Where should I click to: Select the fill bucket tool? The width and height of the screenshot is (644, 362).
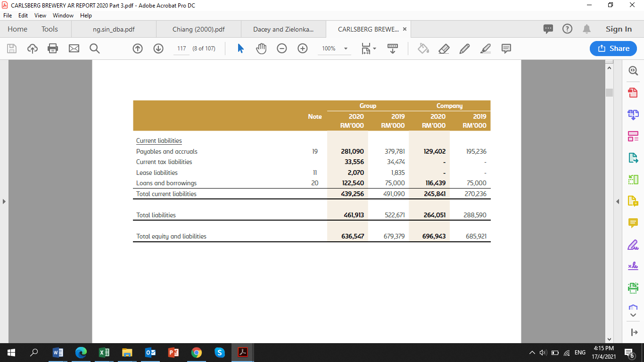tap(423, 49)
